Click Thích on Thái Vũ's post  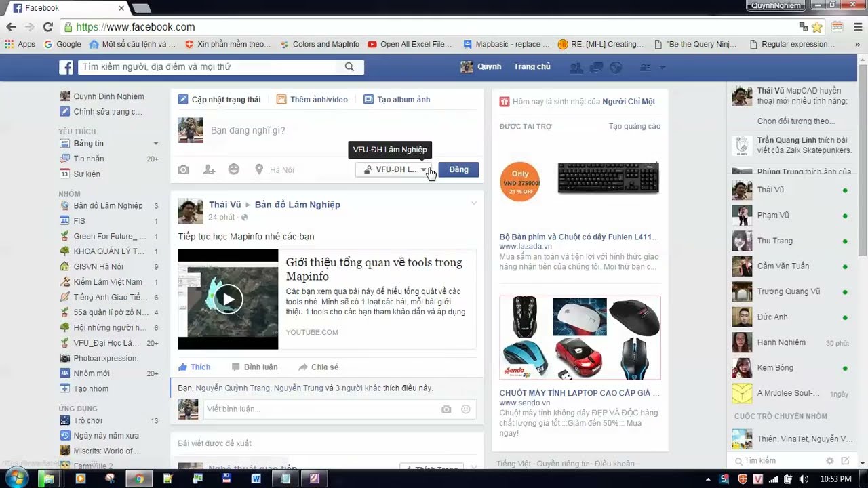pyautogui.click(x=194, y=367)
